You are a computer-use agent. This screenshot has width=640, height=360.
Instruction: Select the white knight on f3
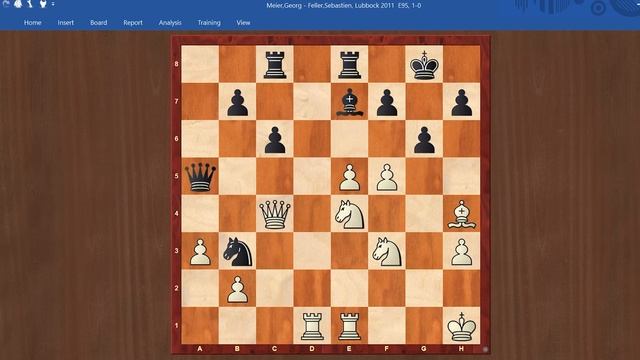tap(387, 252)
